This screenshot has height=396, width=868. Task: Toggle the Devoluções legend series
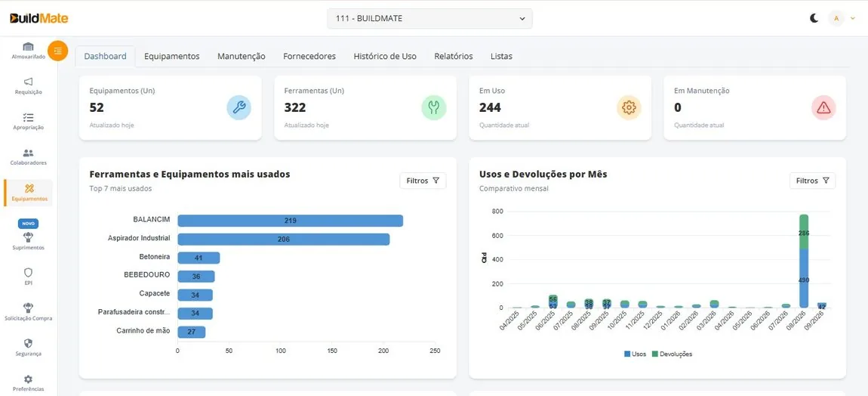[672, 354]
